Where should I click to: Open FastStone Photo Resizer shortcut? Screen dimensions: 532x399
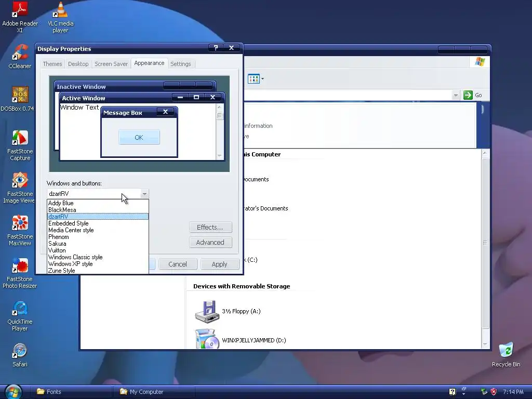point(20,273)
